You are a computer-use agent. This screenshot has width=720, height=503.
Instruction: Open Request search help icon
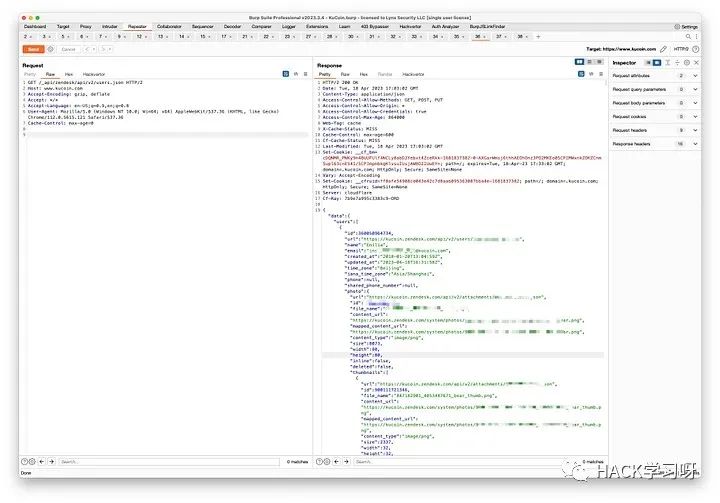coord(25,461)
